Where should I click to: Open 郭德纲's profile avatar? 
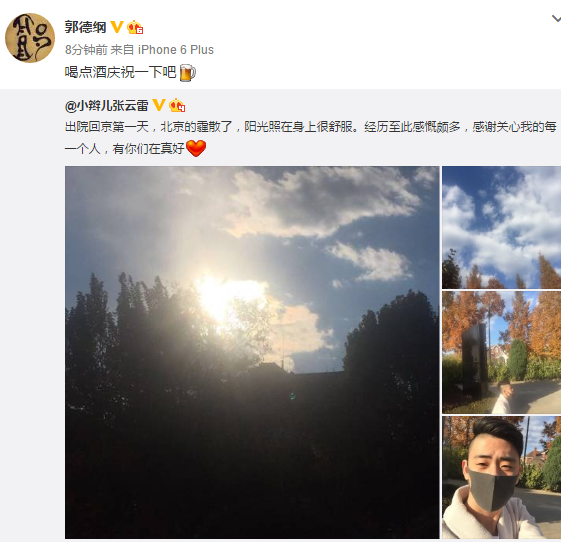[30, 38]
